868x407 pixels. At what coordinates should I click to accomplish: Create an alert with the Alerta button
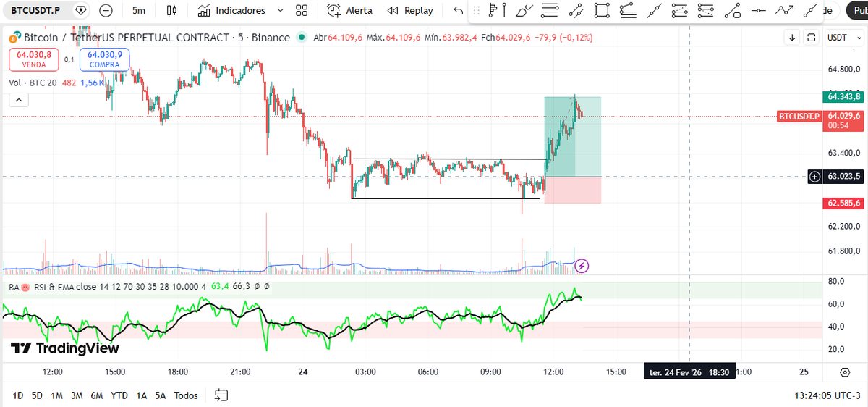click(350, 10)
